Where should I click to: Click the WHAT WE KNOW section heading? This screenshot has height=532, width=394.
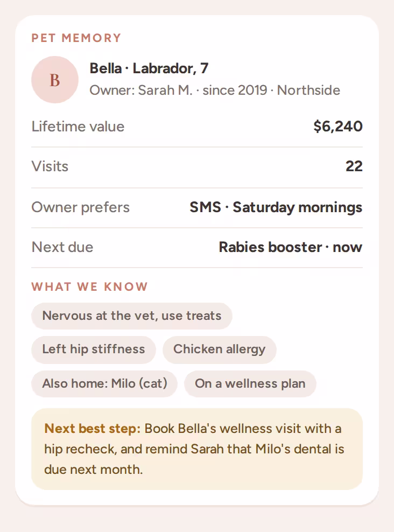click(89, 286)
